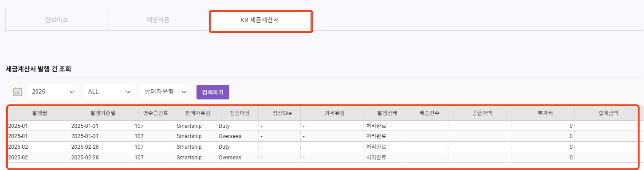
Task: Click the 검색하기 search button
Action: tap(213, 92)
